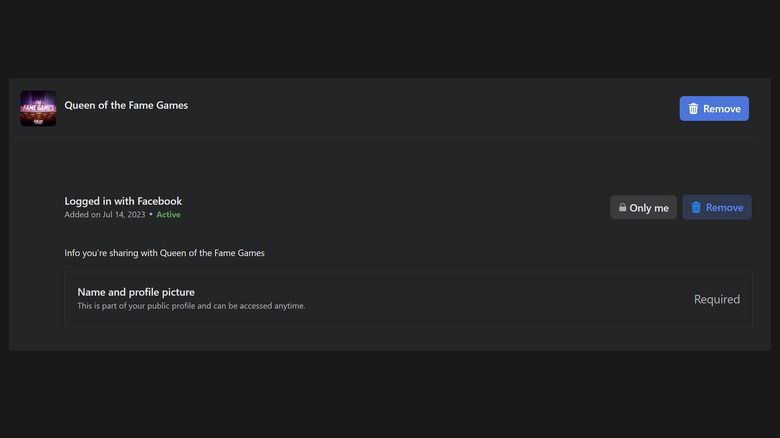Click the lock icon beside Only me

(622, 208)
